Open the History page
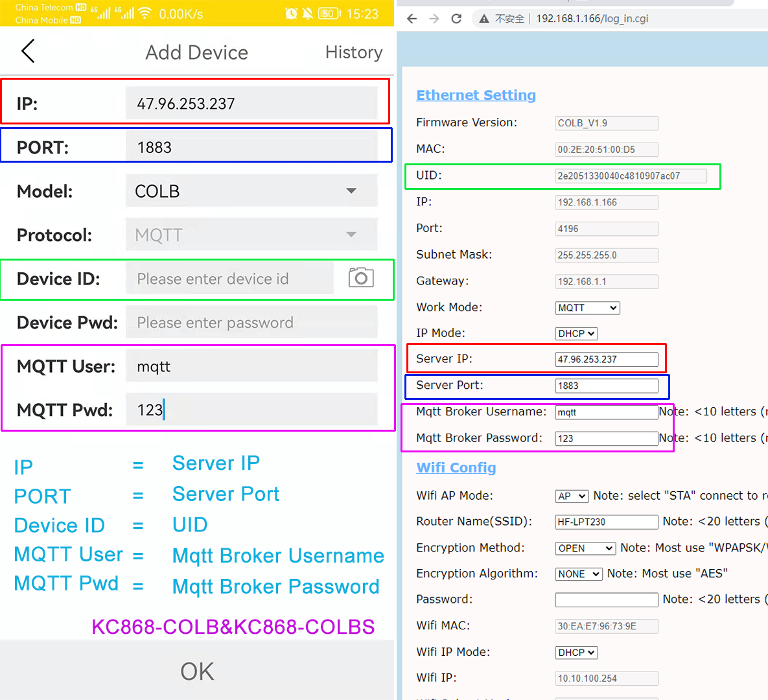 353,52
